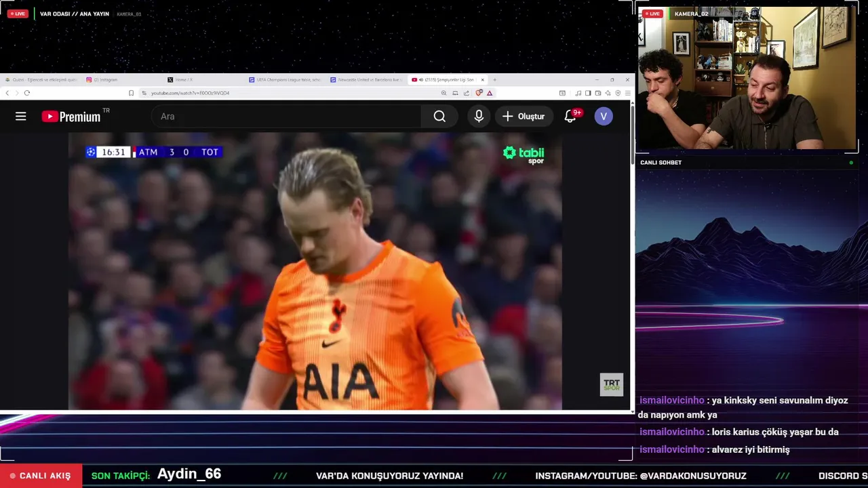Screen dimensions: 868x488
Task: Open a new browser tab with plus
Action: [x=494, y=80]
